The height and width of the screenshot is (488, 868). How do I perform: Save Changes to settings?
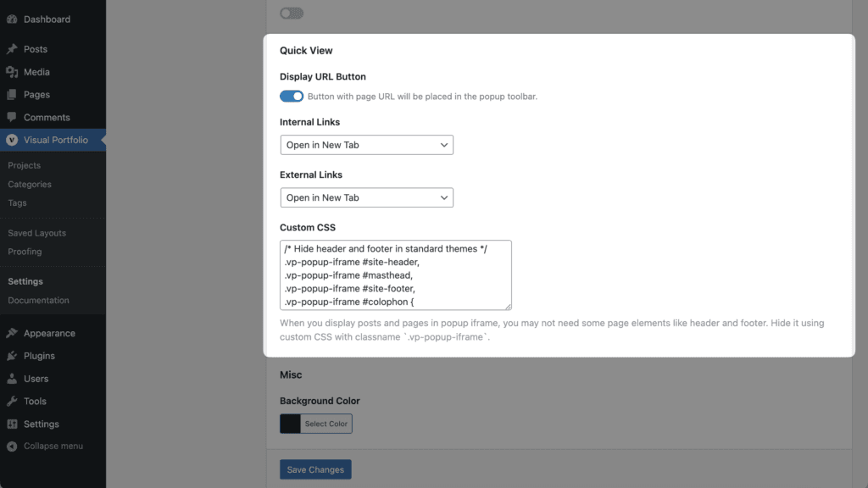point(315,469)
